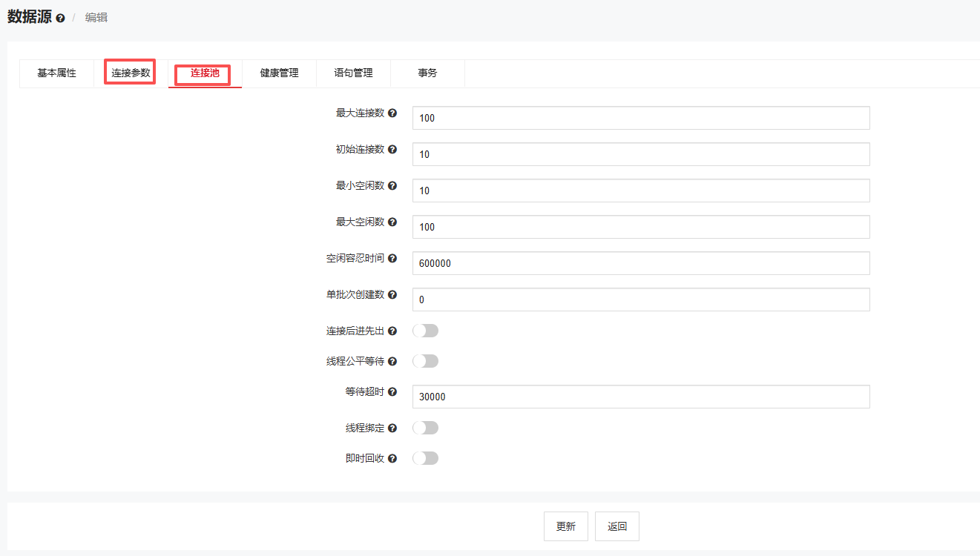The width and height of the screenshot is (980, 556).
Task: Focus the 最大连接数 input field
Action: (x=641, y=118)
